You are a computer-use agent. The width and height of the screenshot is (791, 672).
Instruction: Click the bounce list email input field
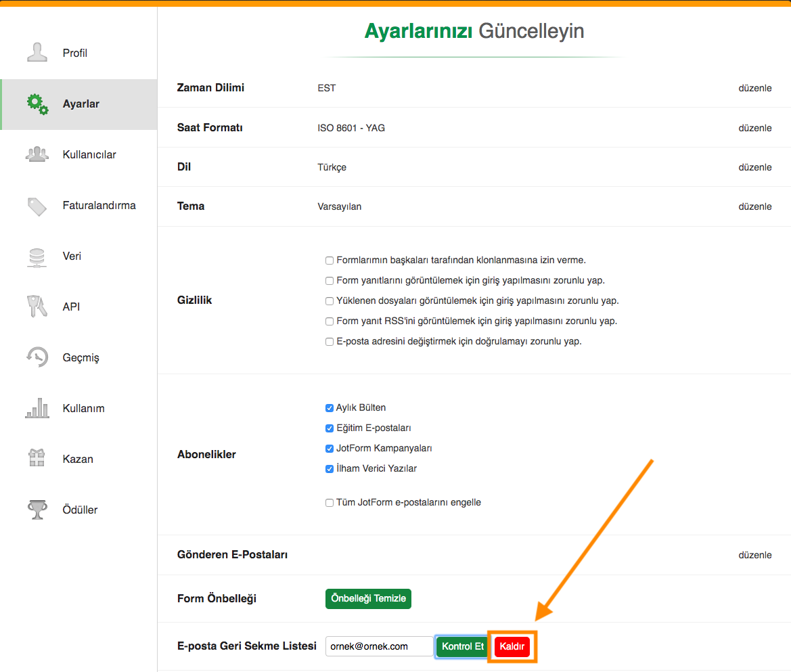click(x=379, y=646)
